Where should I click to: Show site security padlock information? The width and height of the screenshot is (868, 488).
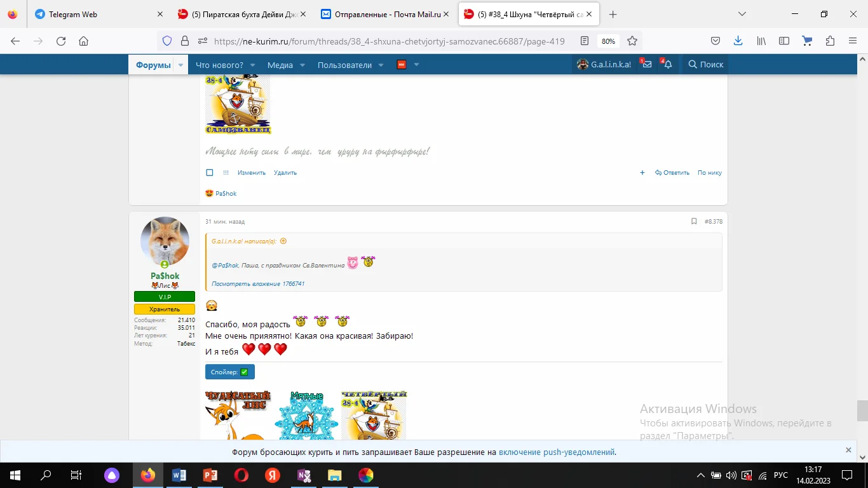coord(185,41)
